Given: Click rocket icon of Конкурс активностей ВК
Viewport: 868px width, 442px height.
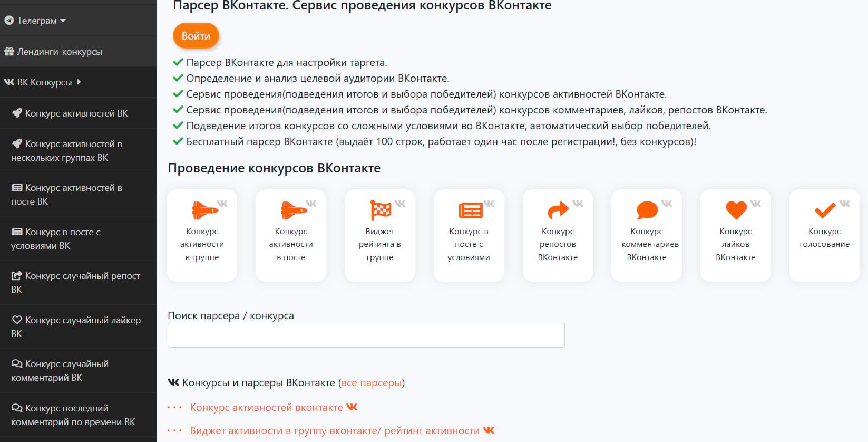Looking at the screenshot, I should point(17,113).
